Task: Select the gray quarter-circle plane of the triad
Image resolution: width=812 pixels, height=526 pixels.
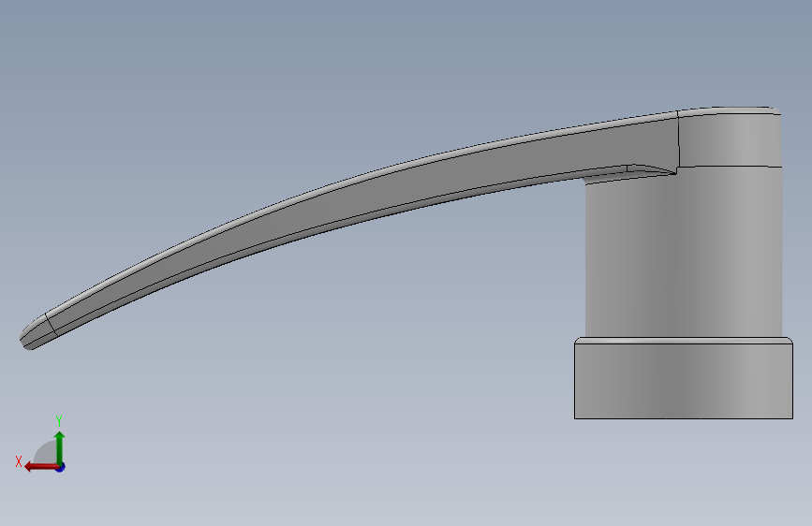Action: click(x=46, y=453)
